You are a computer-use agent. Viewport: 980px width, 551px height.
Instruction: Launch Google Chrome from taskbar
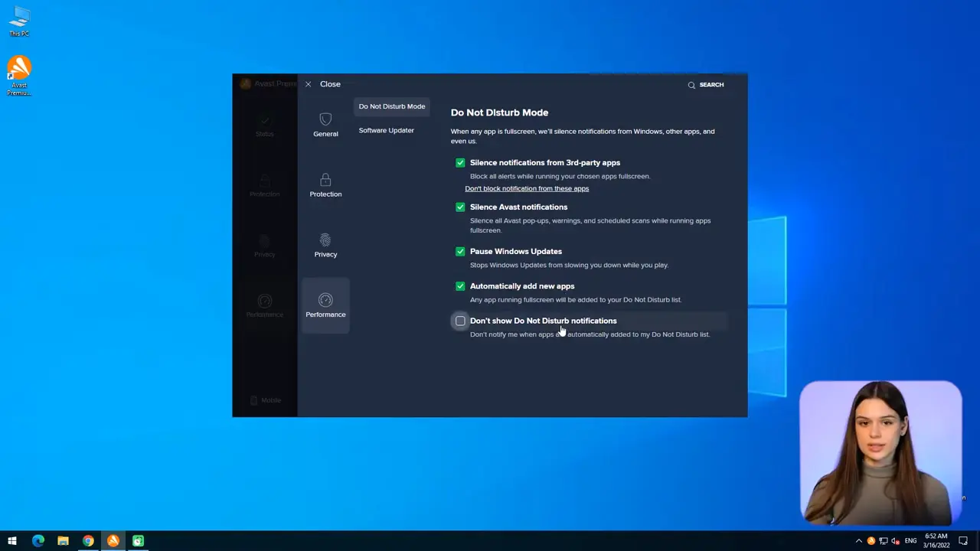tap(88, 541)
